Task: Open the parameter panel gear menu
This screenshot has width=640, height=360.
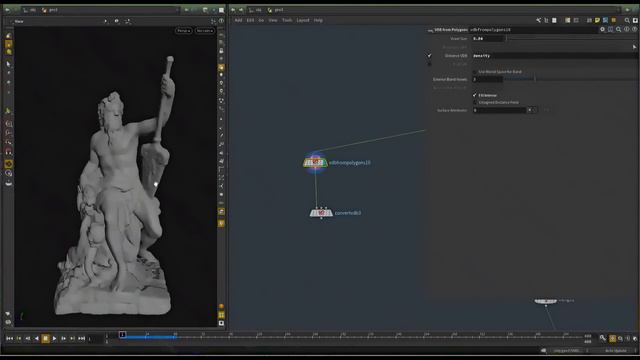Action: pos(602,29)
